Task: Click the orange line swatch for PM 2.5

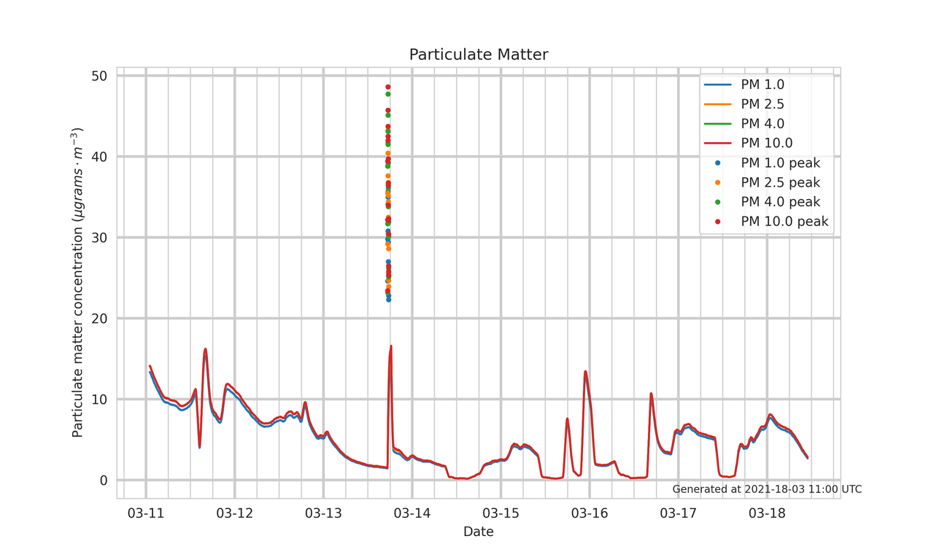Action: click(x=718, y=104)
